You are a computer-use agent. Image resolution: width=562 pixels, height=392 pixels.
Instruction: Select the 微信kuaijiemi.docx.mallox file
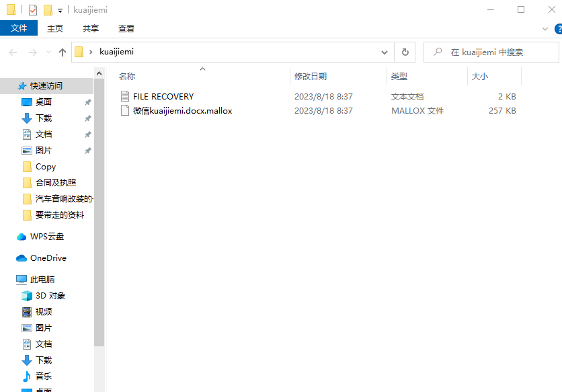[x=182, y=111]
